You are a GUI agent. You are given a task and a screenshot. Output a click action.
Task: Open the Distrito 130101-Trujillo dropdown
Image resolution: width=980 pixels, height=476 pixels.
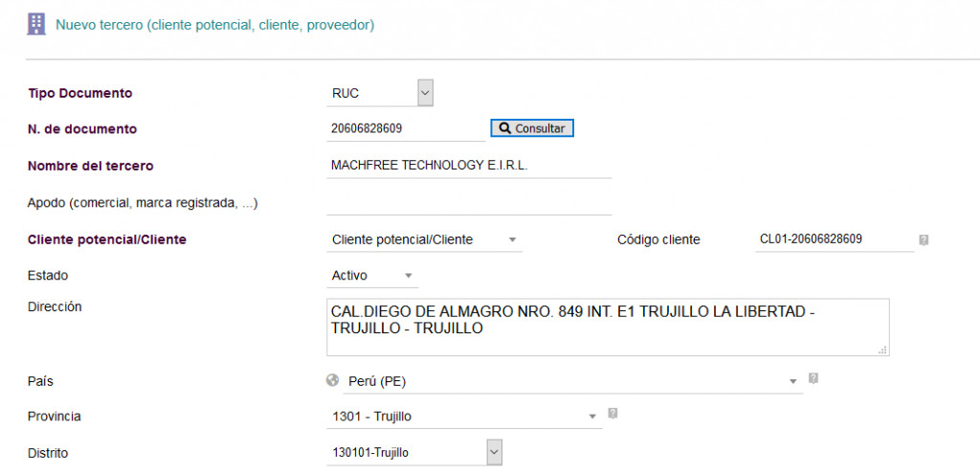pyautogui.click(x=414, y=452)
